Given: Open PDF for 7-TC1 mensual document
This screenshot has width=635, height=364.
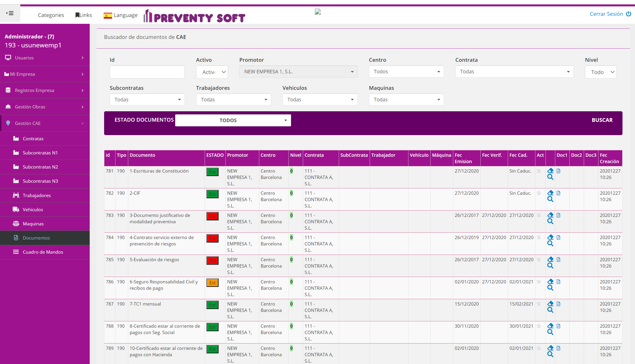Looking at the screenshot, I should (x=559, y=304).
